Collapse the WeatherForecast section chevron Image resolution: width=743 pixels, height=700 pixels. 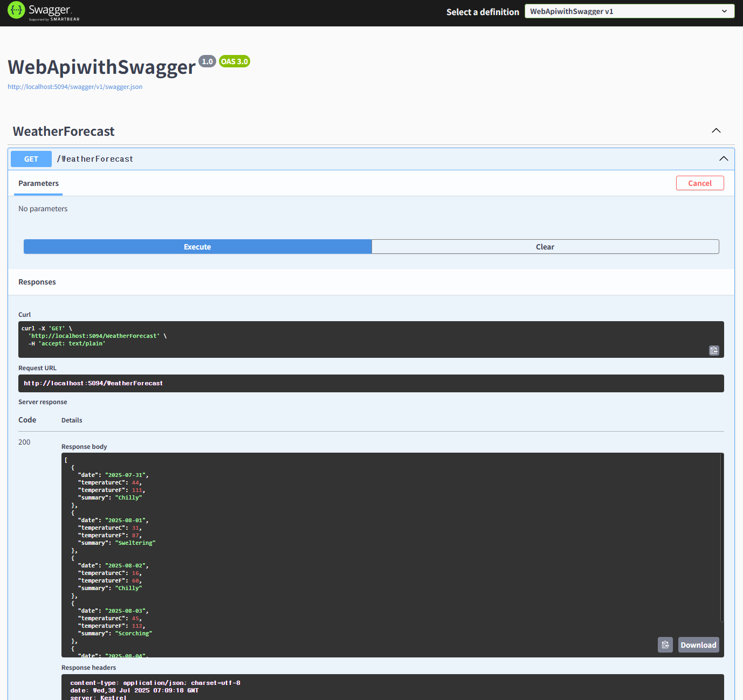[x=716, y=131]
